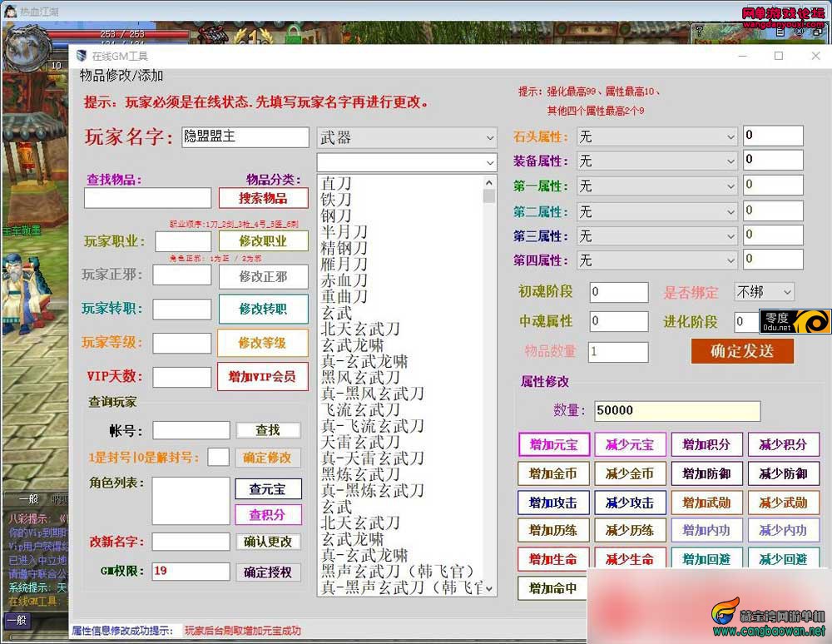Open the 第四属性 dropdown
832x644 pixels.
(x=657, y=260)
